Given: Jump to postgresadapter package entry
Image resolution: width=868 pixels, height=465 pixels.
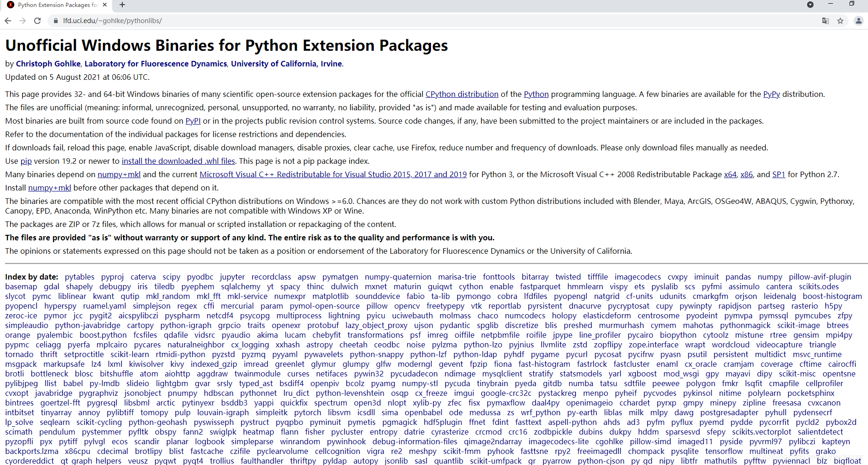Looking at the screenshot, I should (729, 412).
